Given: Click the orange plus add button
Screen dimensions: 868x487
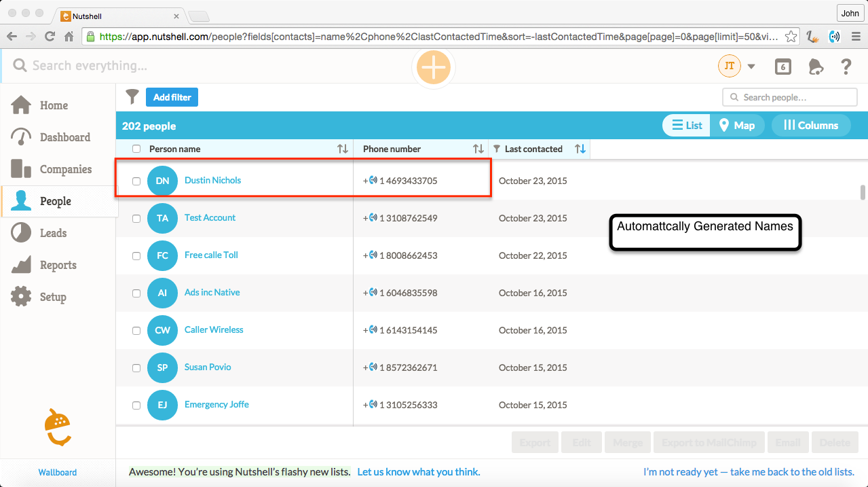Looking at the screenshot, I should pyautogui.click(x=433, y=67).
